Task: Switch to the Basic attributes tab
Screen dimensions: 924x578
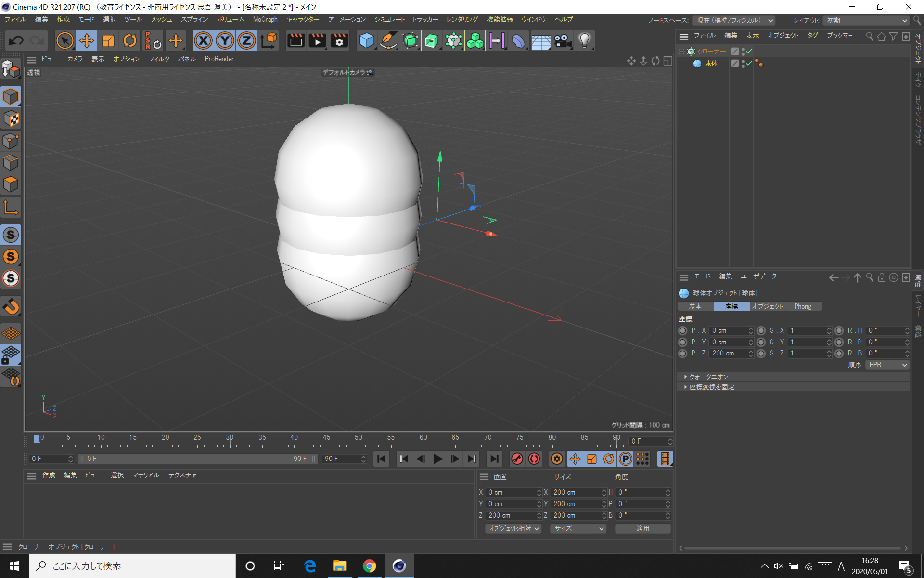Action: 695,306
